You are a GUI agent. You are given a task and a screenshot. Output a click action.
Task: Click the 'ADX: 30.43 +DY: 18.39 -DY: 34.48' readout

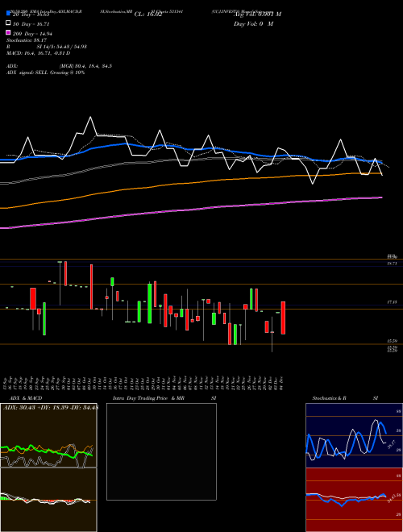click(51, 408)
